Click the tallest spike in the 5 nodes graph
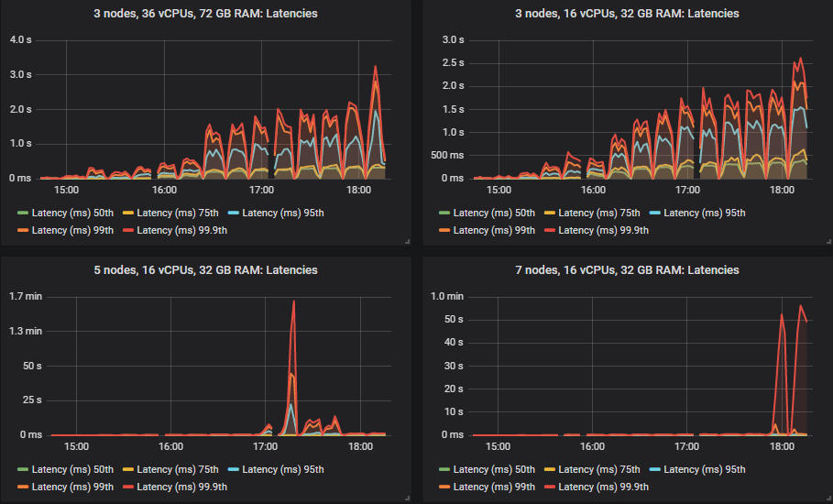 click(293, 301)
